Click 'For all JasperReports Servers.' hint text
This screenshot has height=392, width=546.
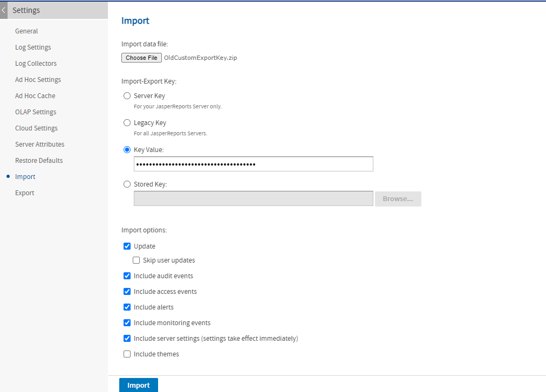[170, 133]
